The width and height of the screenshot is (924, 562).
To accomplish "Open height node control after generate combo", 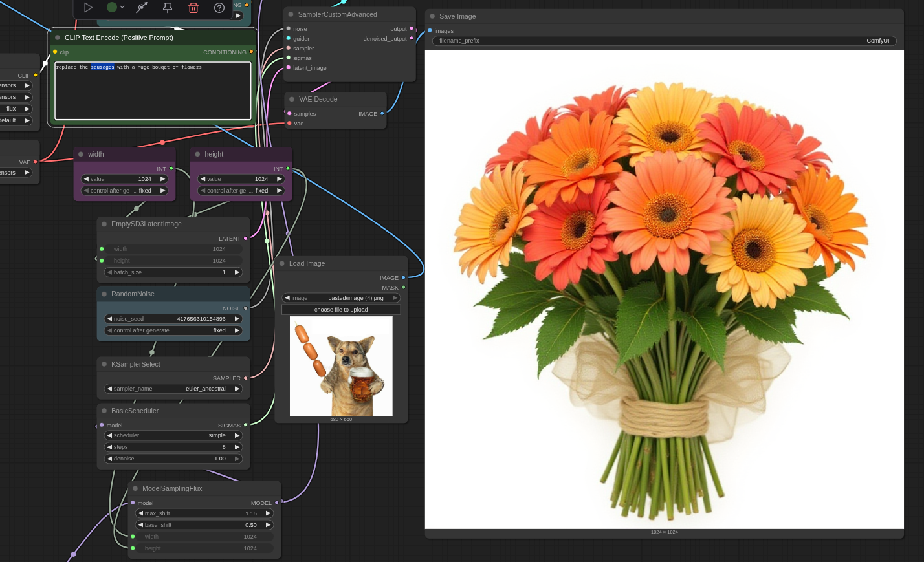I will [241, 191].
